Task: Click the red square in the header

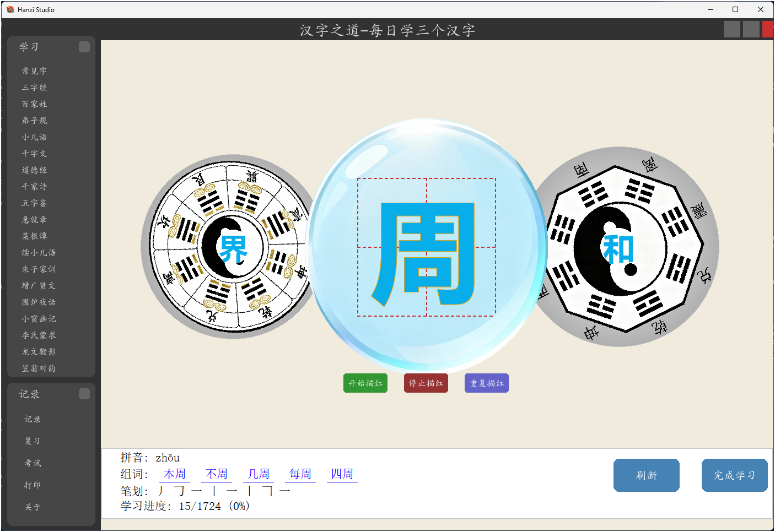Action: pyautogui.click(x=767, y=29)
